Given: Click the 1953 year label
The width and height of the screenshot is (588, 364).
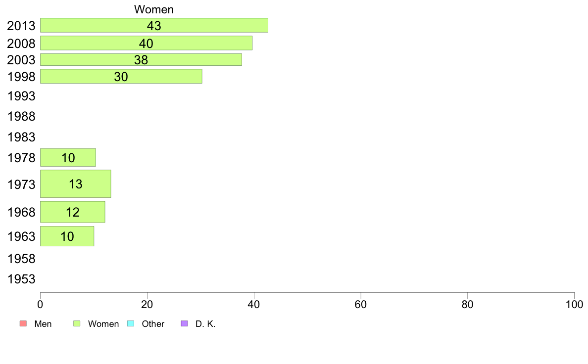Looking at the screenshot, I should point(21,279).
